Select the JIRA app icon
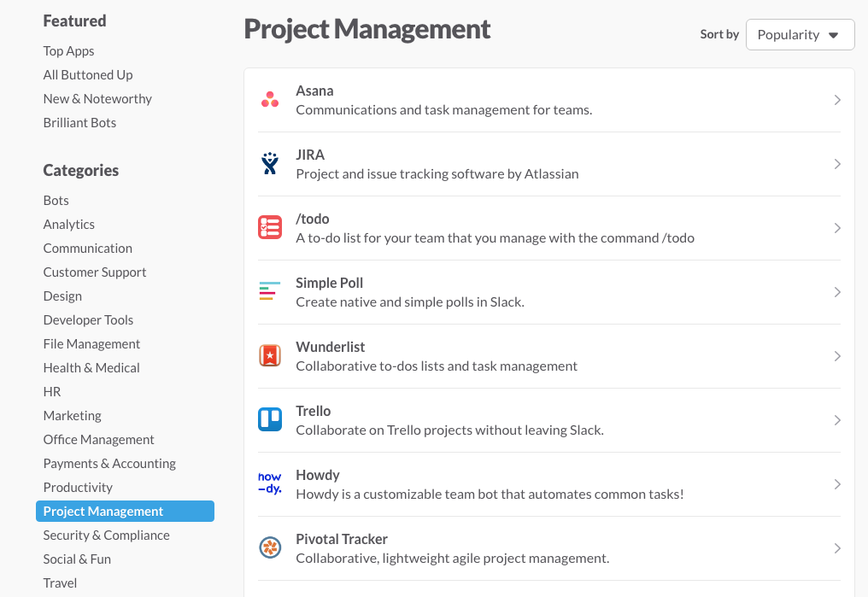 pos(270,163)
